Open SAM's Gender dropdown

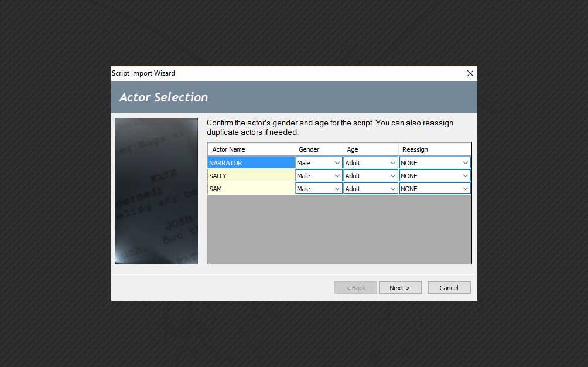[x=339, y=188]
